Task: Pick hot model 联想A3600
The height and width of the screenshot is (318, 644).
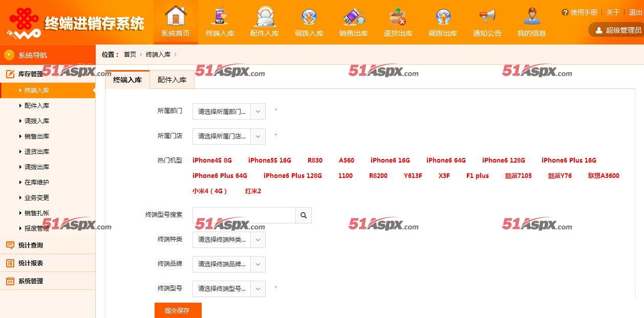Action: coord(604,175)
